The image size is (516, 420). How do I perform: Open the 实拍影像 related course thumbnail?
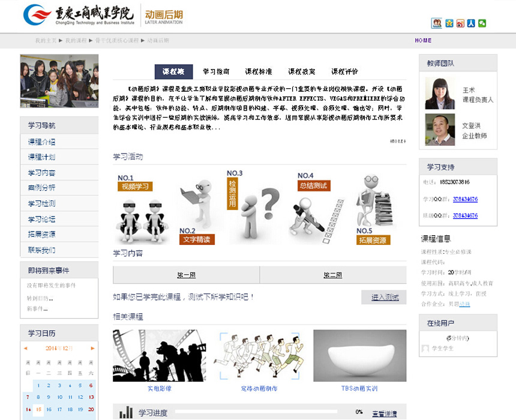(x=159, y=356)
